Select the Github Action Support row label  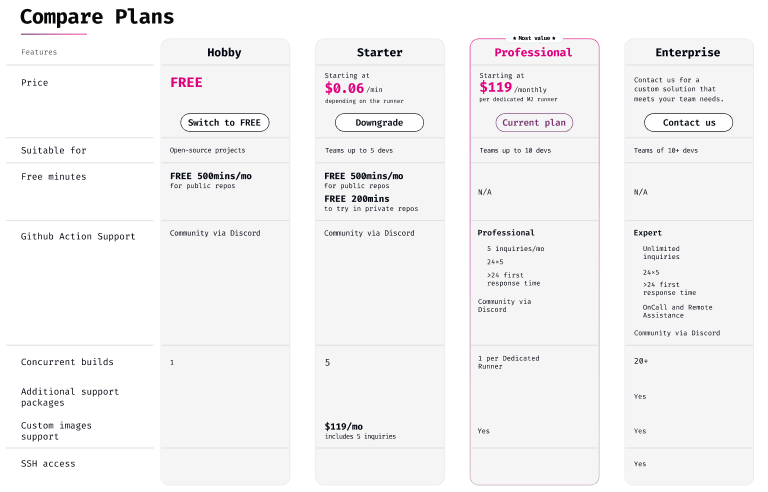click(78, 236)
